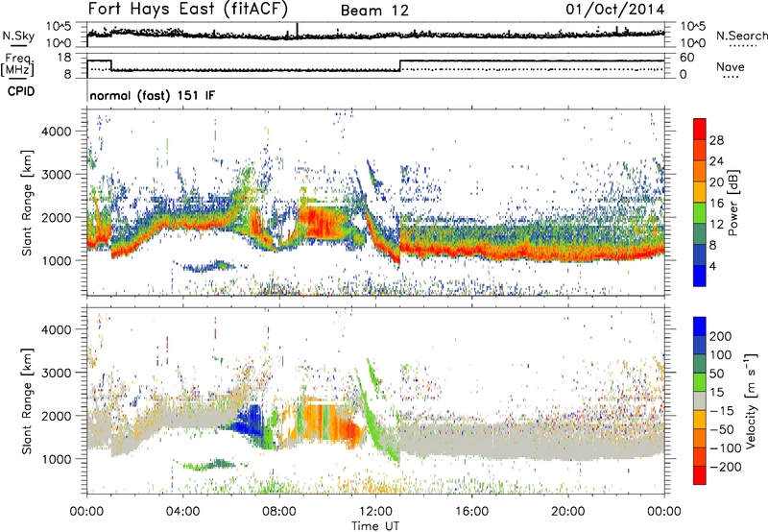Click the '12:00' time tick label
The image size is (768, 532).
click(x=375, y=512)
